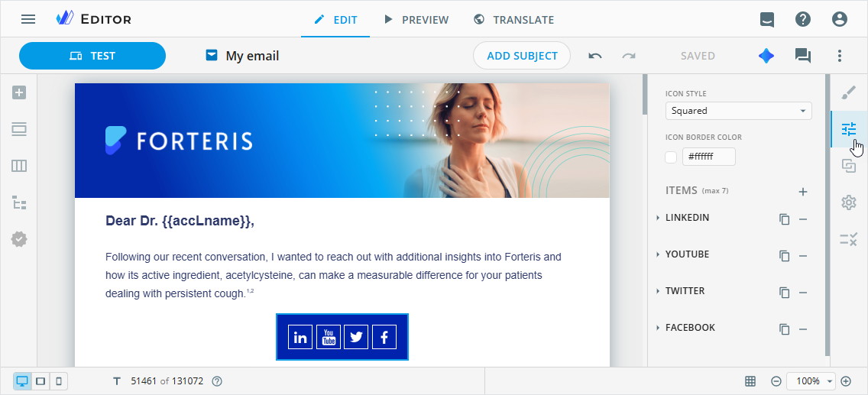
Task: Open the comments chat icon
Action: tap(802, 56)
